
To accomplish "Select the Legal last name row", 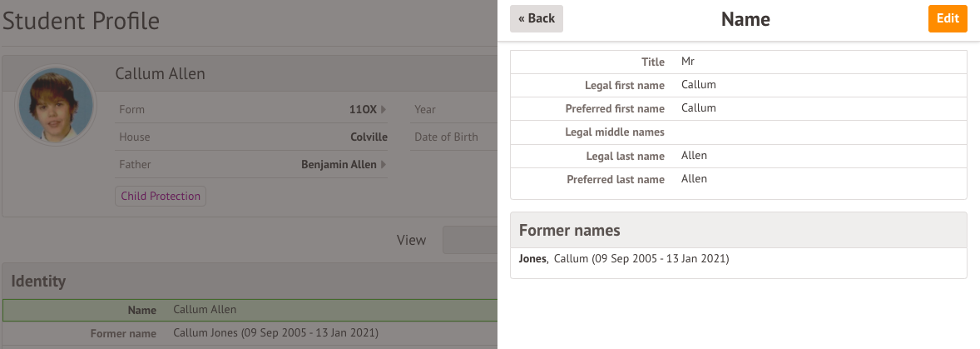I will [x=738, y=156].
